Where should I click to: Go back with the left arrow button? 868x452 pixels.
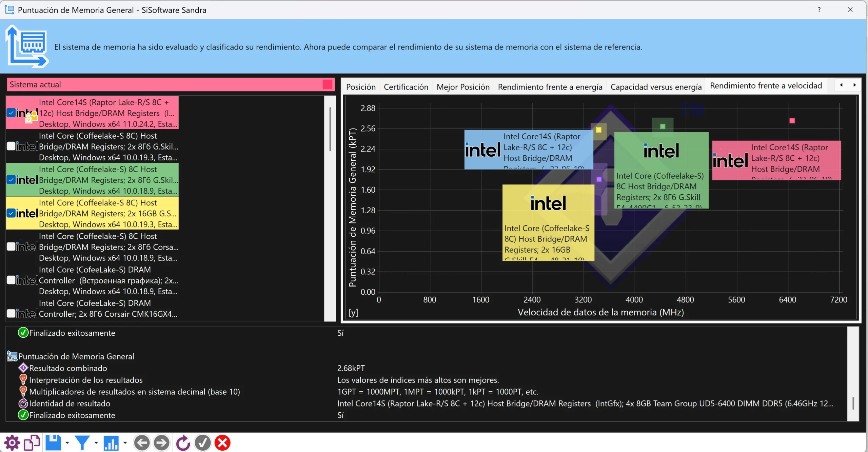coord(142,443)
